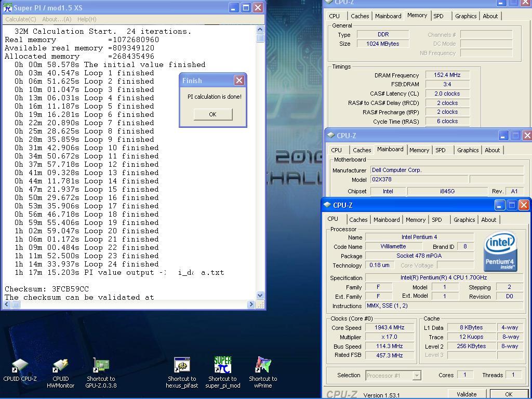Launch the CPUID HWMonitor desktop icon
The width and height of the screenshot is (532, 399).
click(x=60, y=373)
